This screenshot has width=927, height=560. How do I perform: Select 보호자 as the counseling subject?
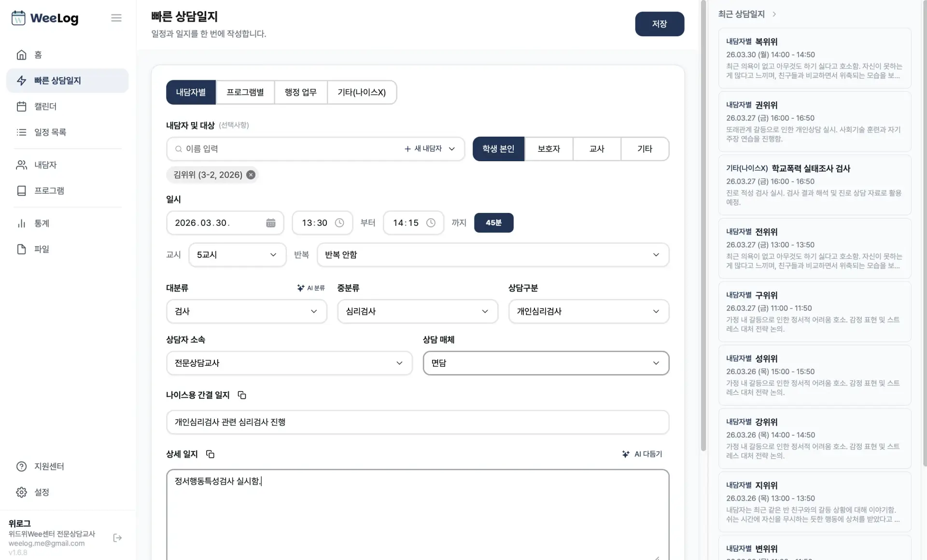pos(548,149)
